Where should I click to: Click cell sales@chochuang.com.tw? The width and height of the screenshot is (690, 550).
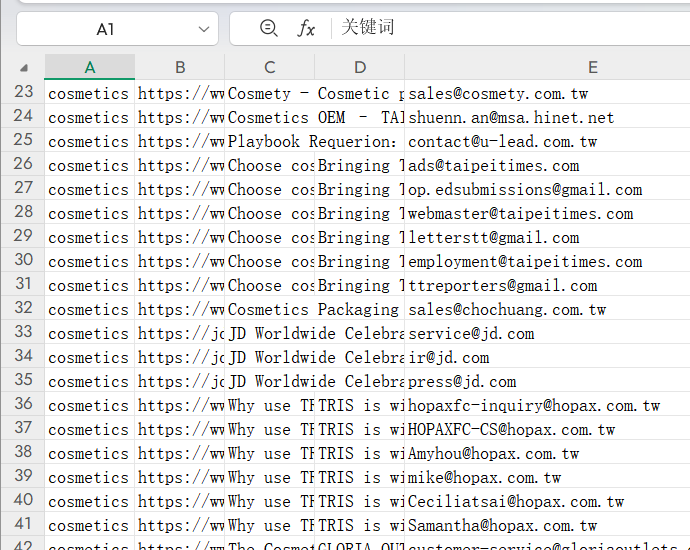(x=547, y=309)
